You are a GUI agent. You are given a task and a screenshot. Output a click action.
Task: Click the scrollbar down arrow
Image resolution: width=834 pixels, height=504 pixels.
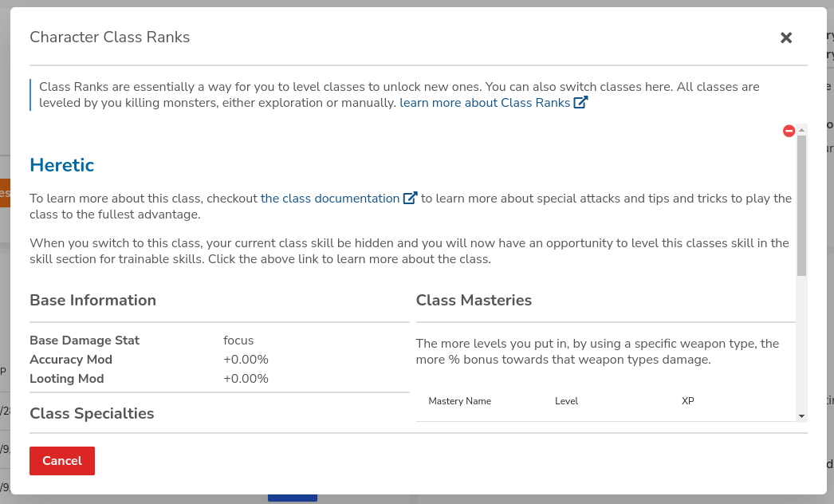click(x=801, y=416)
